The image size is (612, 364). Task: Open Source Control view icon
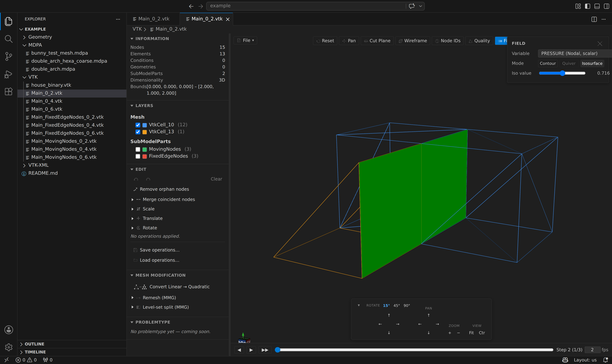[x=9, y=56]
